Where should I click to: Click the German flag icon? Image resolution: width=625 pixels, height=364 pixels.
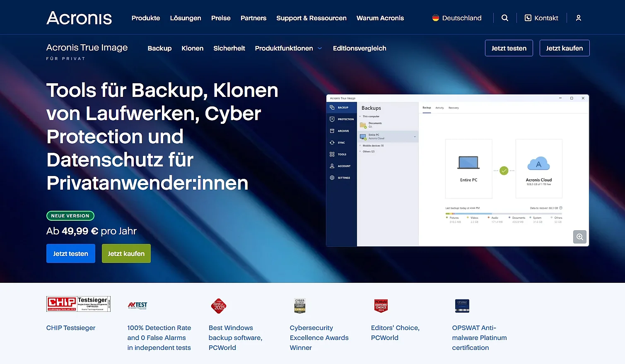coord(436,18)
